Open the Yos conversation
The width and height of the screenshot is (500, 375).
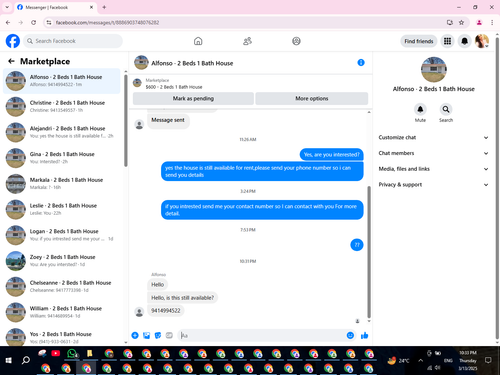(62, 337)
